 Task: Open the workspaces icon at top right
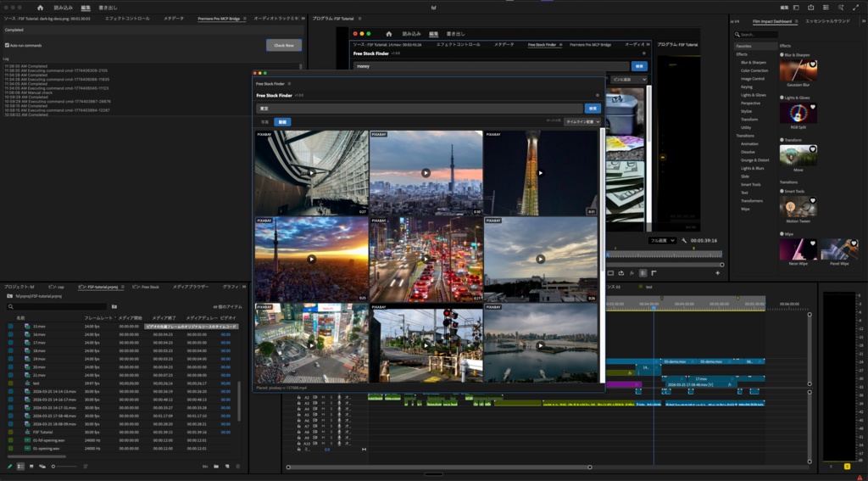(796, 8)
